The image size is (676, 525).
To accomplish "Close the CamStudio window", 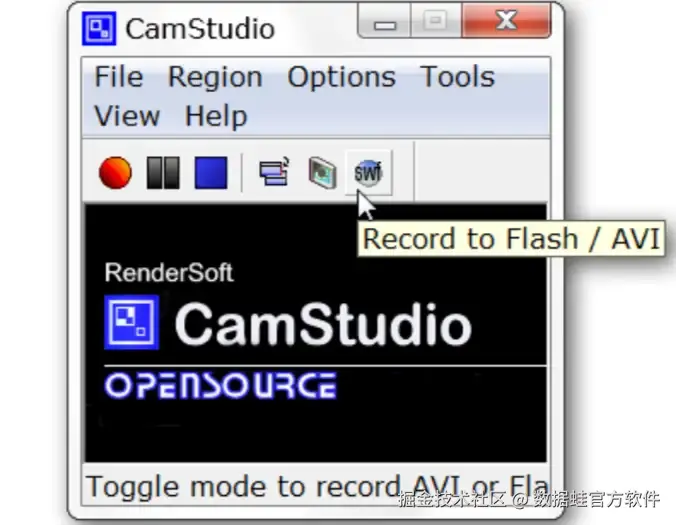I will pos(506,21).
